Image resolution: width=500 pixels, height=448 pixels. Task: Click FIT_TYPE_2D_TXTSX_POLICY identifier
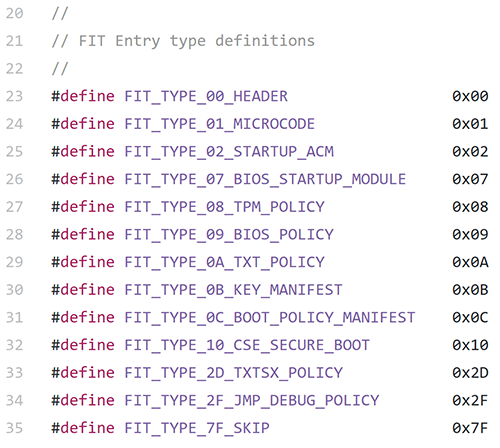(233, 373)
